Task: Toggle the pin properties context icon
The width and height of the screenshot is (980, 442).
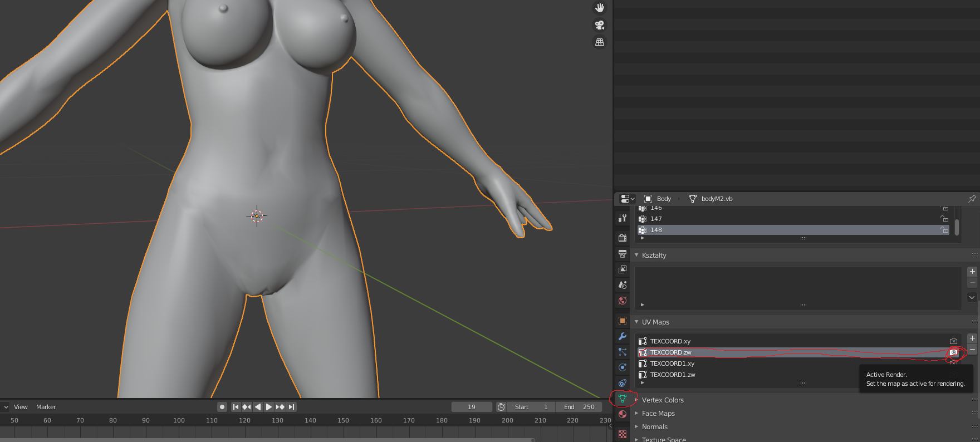Action: 972,199
